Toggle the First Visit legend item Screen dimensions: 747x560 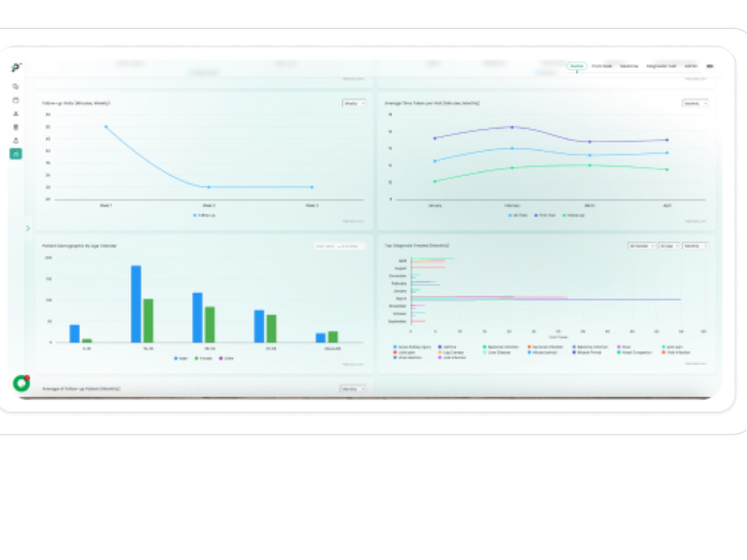(545, 215)
